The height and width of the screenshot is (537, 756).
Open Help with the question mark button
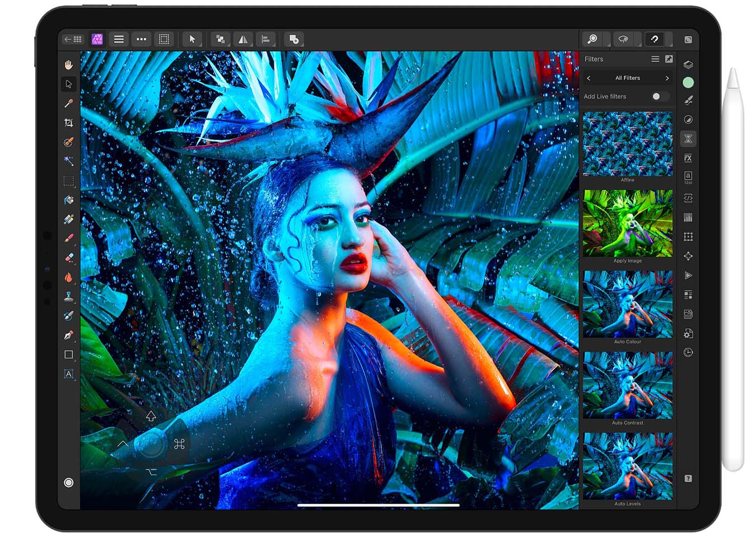(x=688, y=478)
